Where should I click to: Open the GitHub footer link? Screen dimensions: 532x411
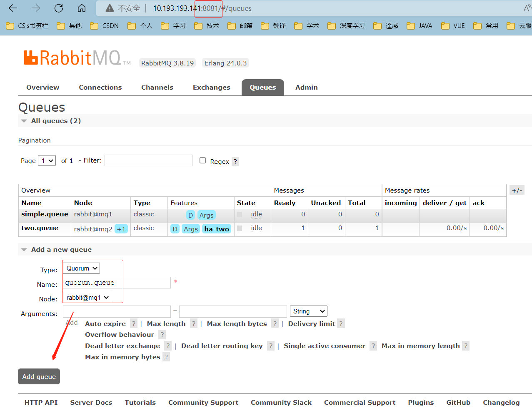coord(458,402)
